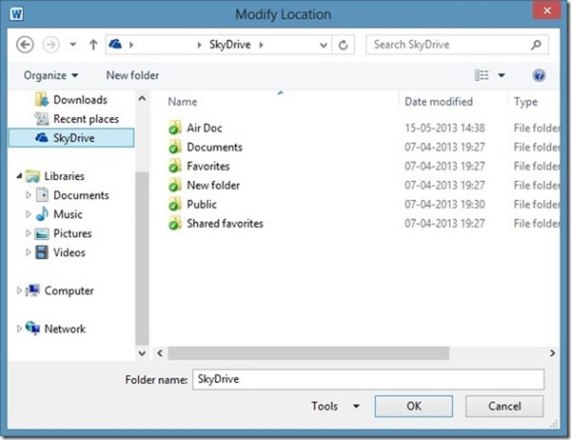Open the Organize menu
This screenshot has height=440, width=571.
tap(51, 75)
